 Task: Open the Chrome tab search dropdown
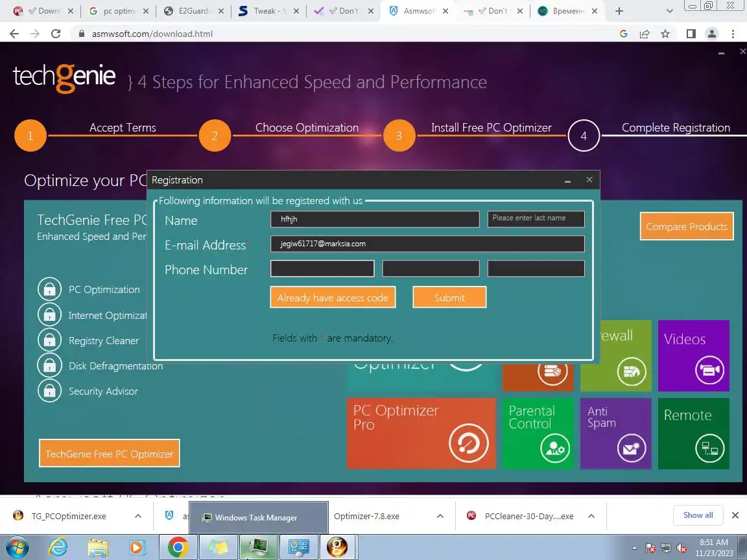(x=669, y=11)
